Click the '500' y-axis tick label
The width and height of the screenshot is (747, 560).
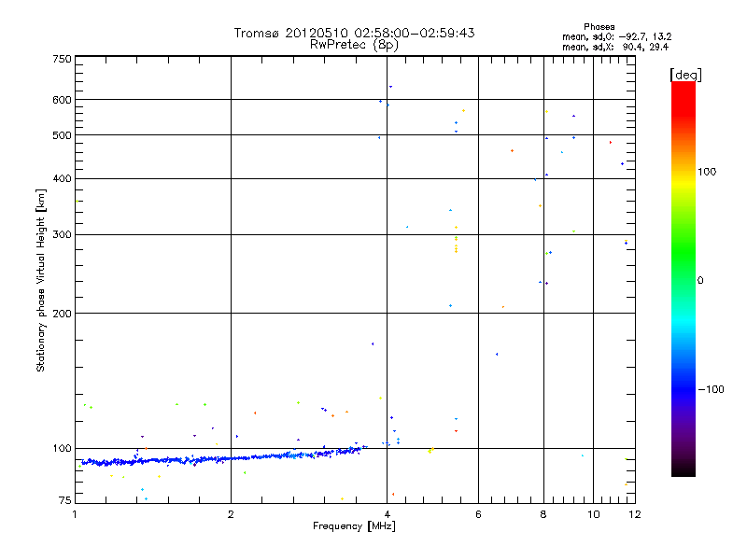[x=62, y=135]
